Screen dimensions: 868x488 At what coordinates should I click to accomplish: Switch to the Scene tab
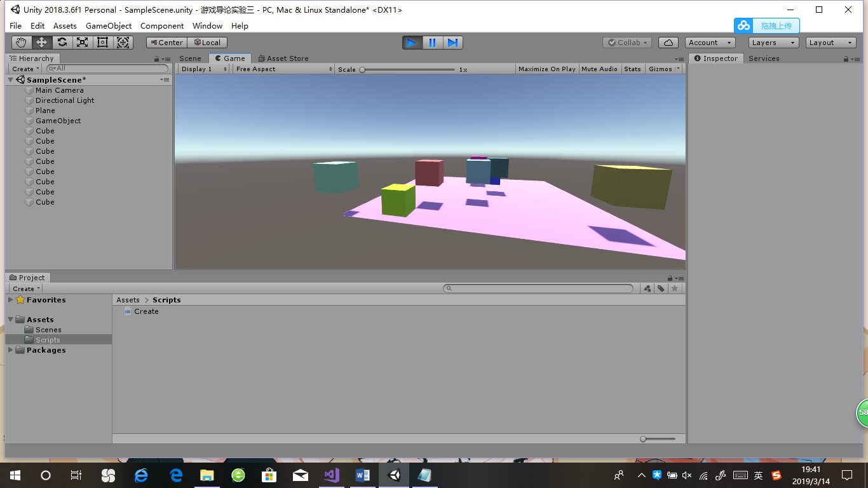pos(190,58)
